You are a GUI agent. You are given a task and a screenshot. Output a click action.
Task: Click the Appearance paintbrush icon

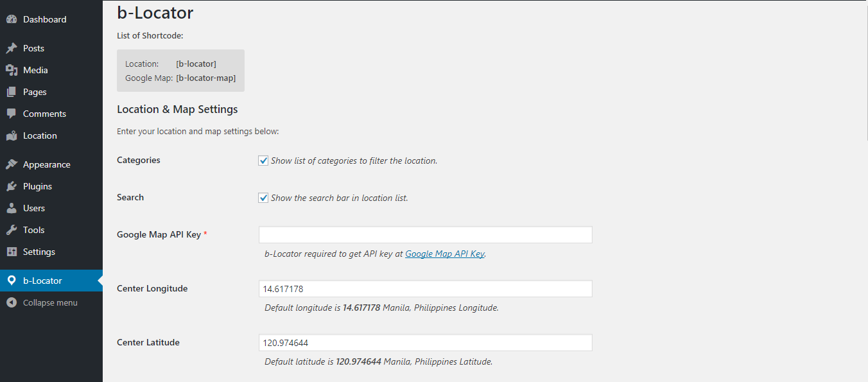[x=11, y=164]
